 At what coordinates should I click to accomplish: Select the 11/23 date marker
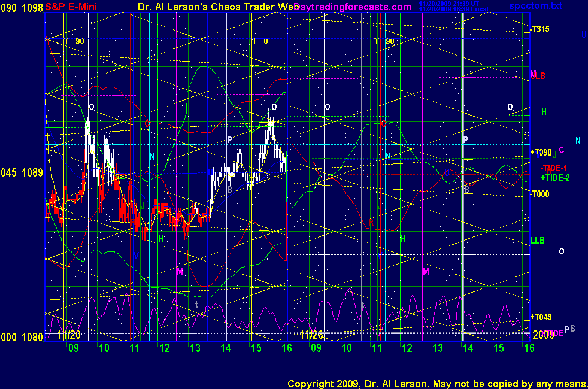311,335
